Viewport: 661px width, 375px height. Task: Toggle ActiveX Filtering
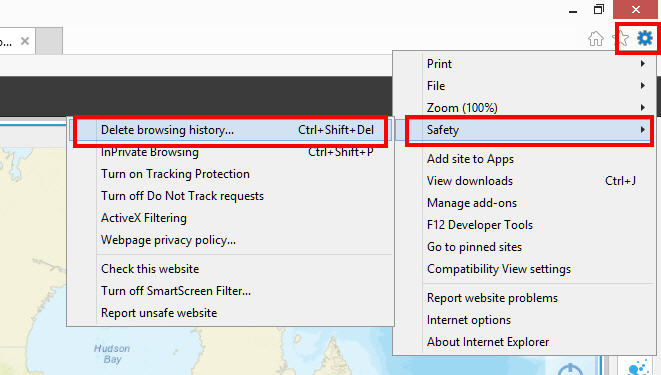point(230,217)
